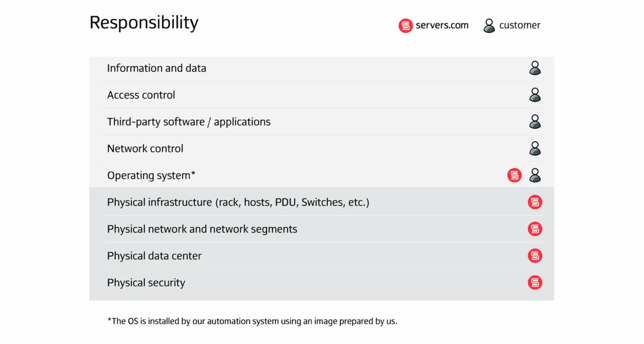
Task: Click servers.com icon for Physical data center
Action: coord(535,256)
